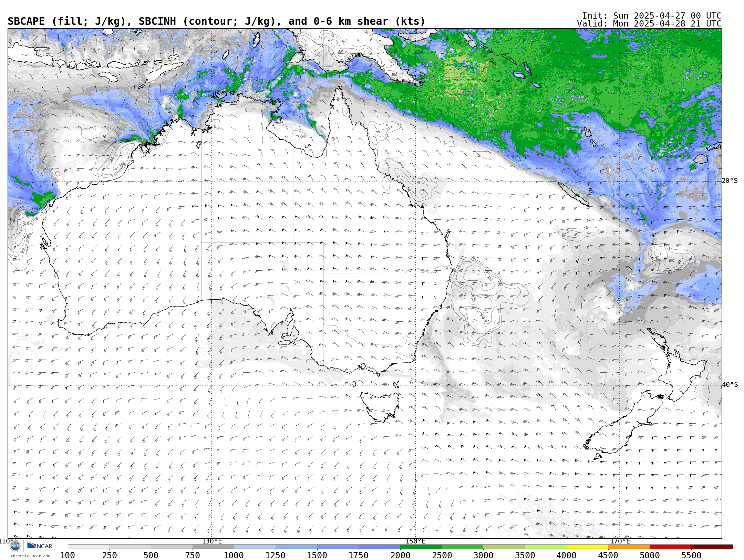Image resolution: width=744 pixels, height=560 pixels.
Task: Click the 1500 colorbar label
Action: tap(317, 555)
